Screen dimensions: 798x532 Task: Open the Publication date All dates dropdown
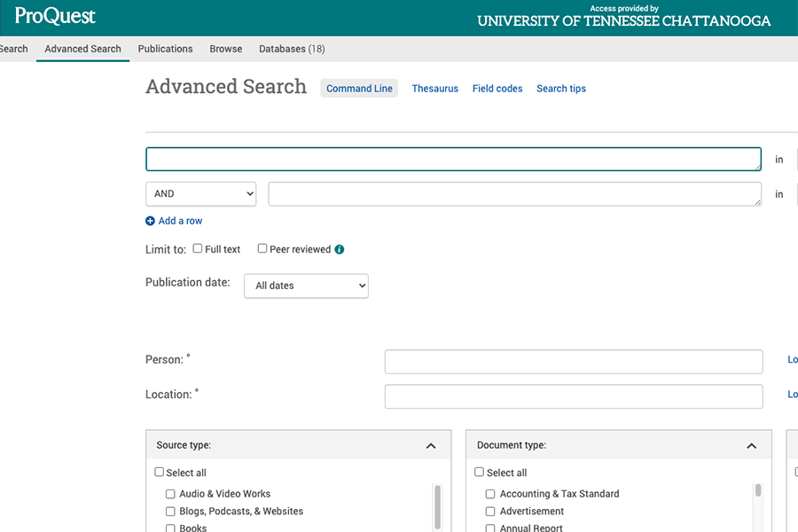click(x=307, y=286)
